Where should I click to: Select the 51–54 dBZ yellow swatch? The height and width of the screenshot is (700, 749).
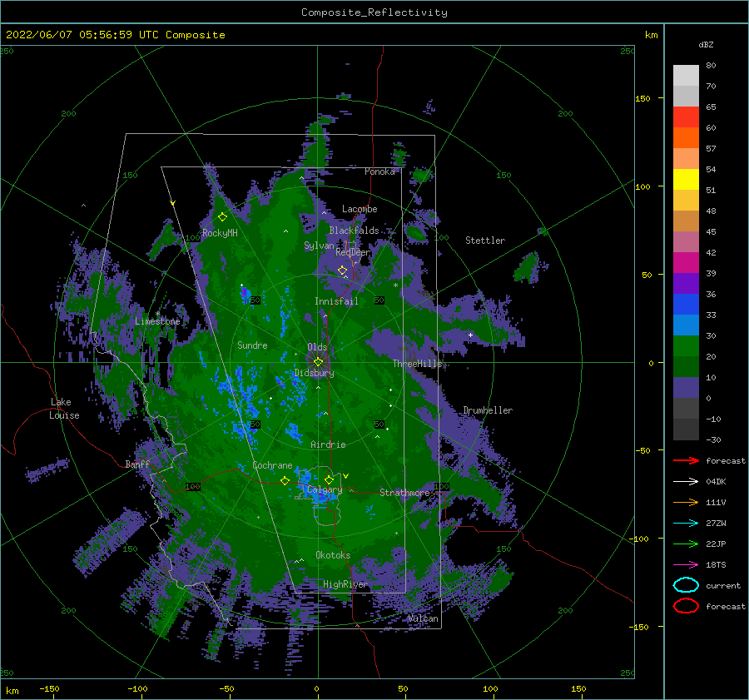686,180
